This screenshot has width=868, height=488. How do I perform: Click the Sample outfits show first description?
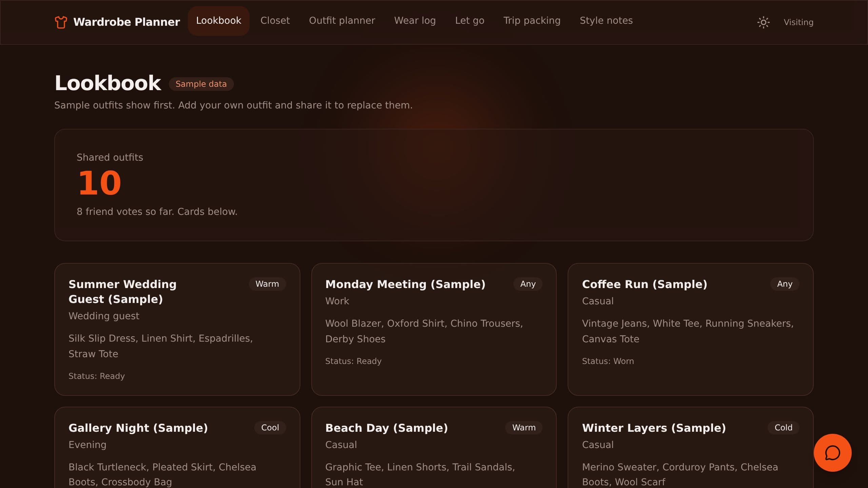[233, 105]
